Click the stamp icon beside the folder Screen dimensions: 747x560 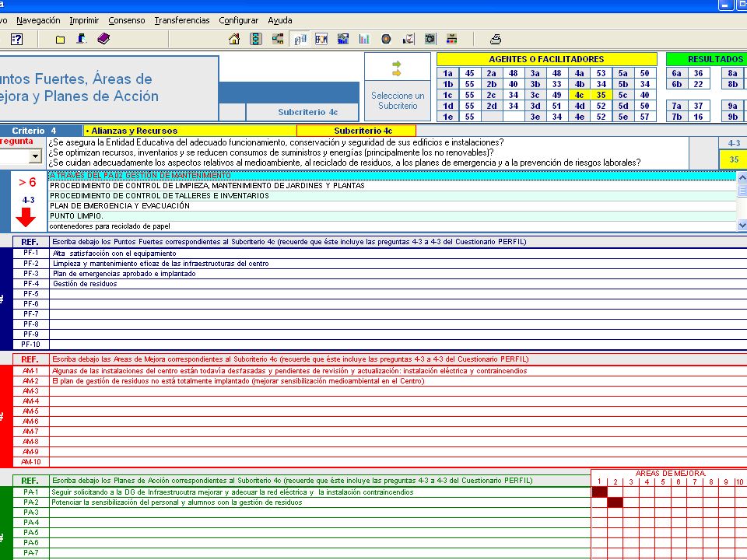pyautogui.click(x=82, y=39)
